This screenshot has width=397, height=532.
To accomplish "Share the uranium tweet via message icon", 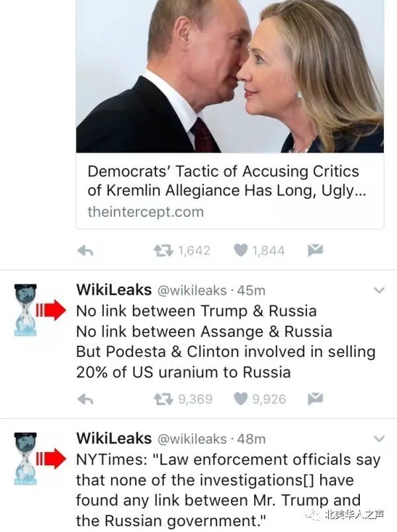I will point(316,399).
